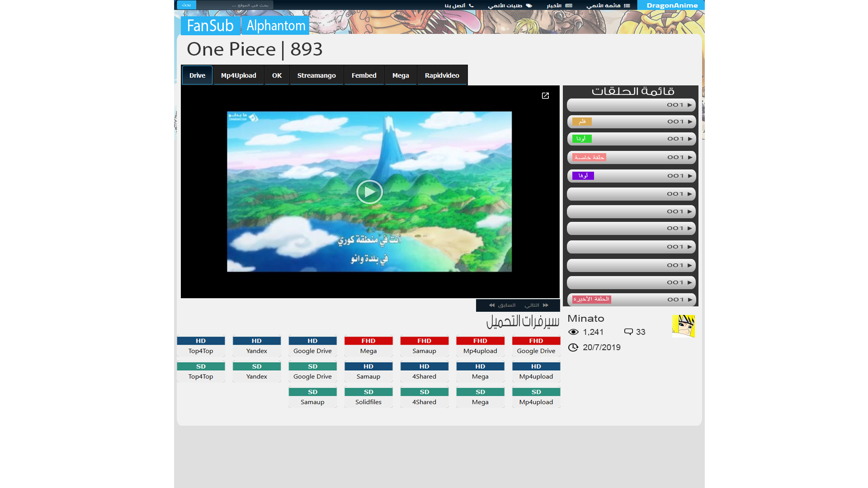Play the One Piece video

(x=369, y=192)
